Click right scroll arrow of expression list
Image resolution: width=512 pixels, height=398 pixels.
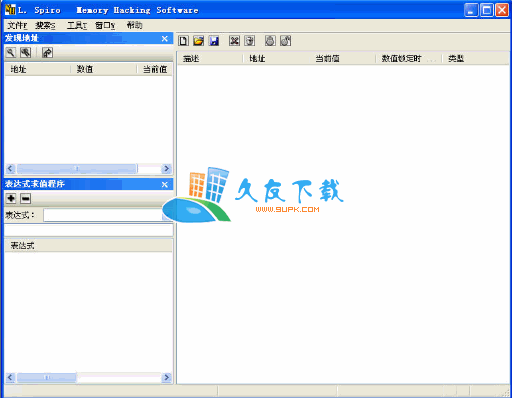click(x=166, y=378)
